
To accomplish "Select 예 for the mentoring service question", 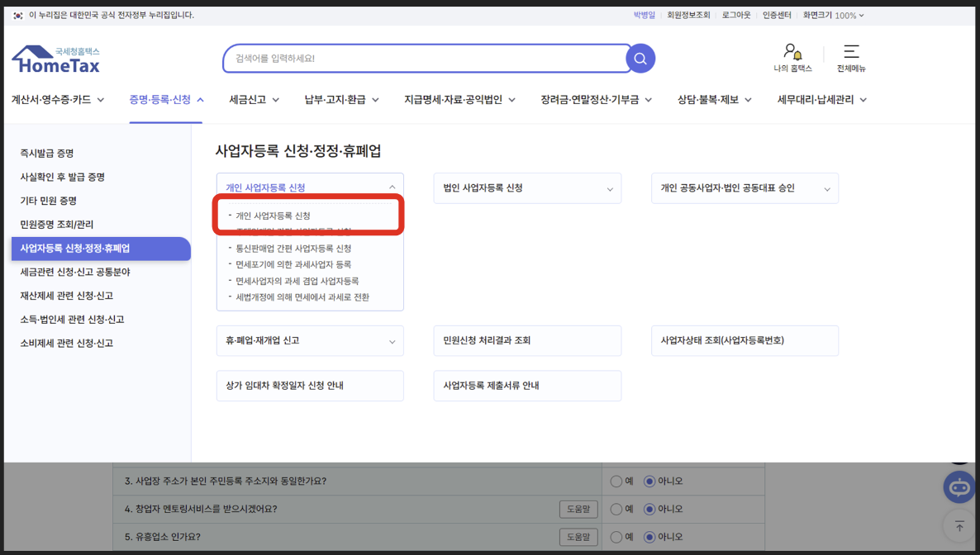I will (616, 509).
